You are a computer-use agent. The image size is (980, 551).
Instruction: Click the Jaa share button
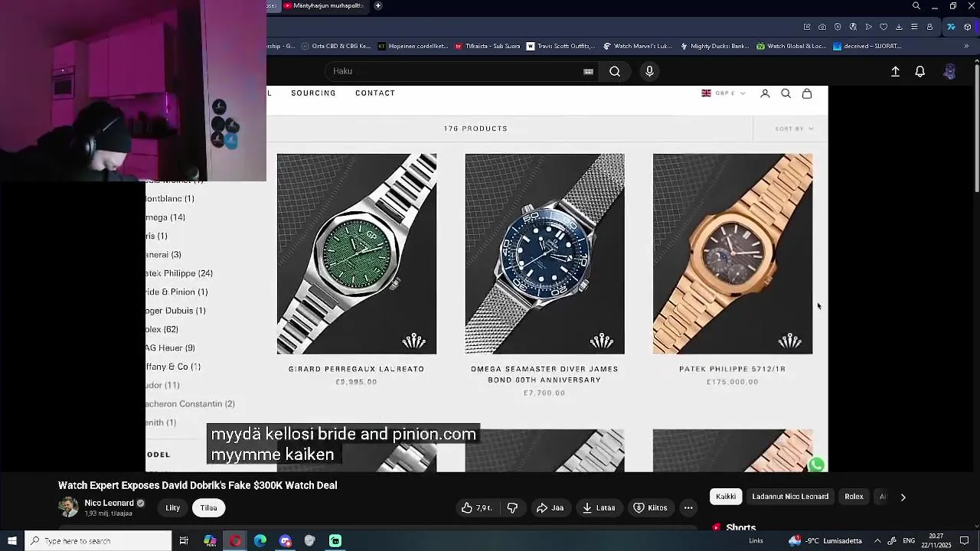tap(550, 507)
